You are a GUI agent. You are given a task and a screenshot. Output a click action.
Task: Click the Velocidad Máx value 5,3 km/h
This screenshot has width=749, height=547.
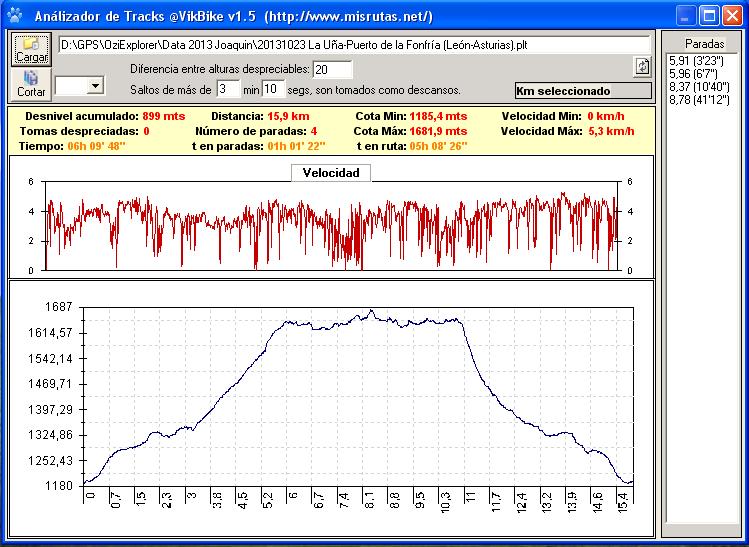pyautogui.click(x=611, y=131)
